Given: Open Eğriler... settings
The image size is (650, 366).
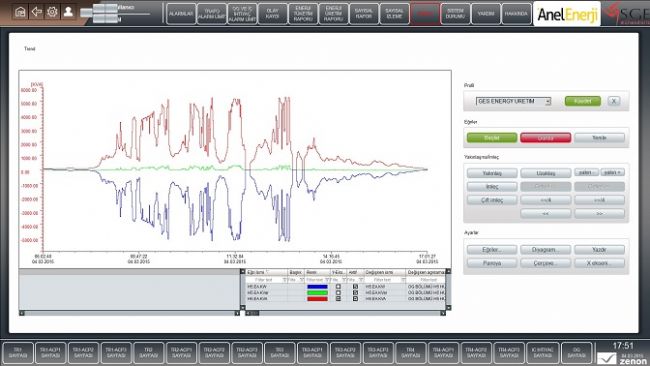Looking at the screenshot, I should 492,250.
